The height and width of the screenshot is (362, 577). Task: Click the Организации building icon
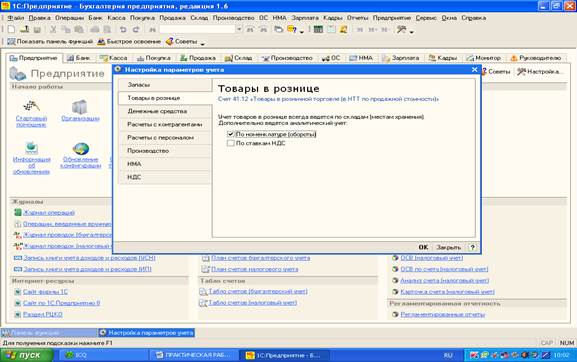79,107
